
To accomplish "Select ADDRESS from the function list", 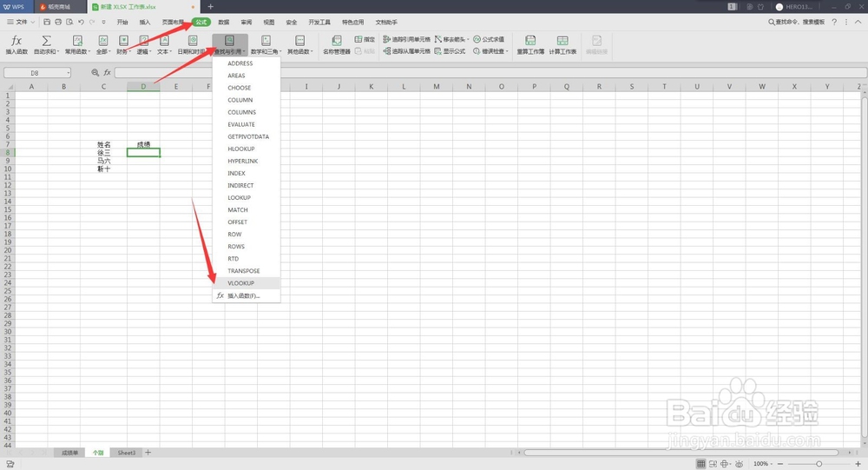I will click(247, 63).
